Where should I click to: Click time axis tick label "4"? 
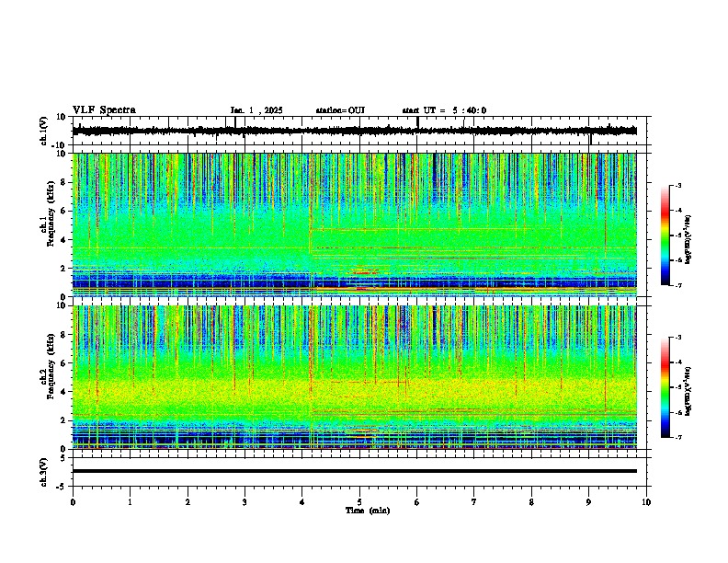click(x=302, y=502)
